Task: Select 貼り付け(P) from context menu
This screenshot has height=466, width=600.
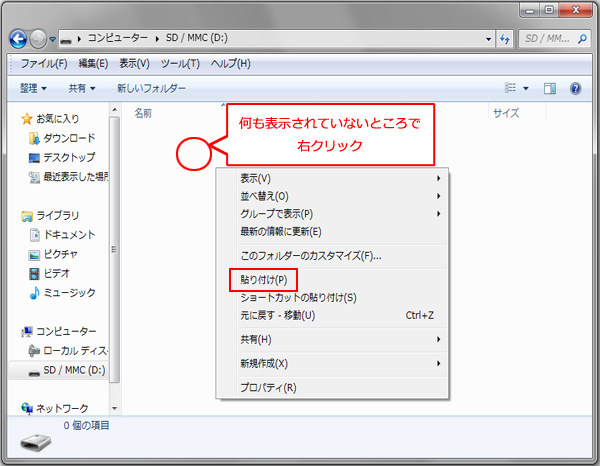Action: click(x=264, y=279)
